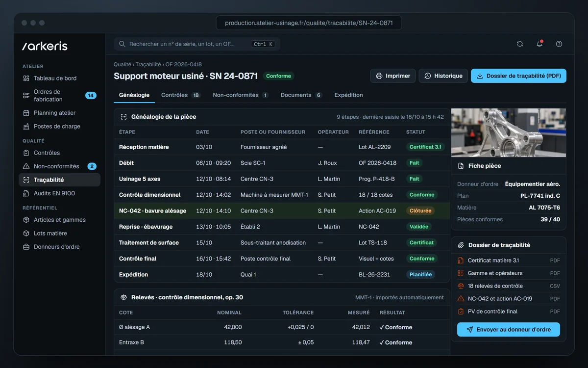Open the help question-mark icon

559,44
